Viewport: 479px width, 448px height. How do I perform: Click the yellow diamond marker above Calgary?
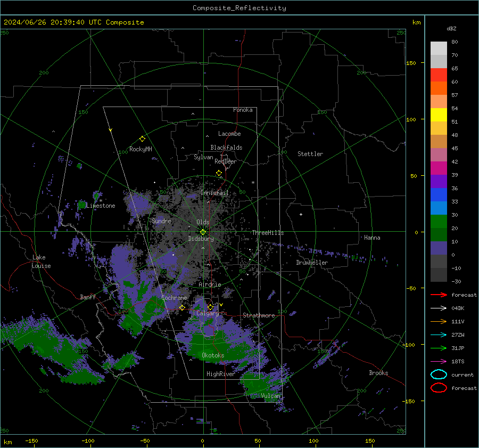coord(210,307)
